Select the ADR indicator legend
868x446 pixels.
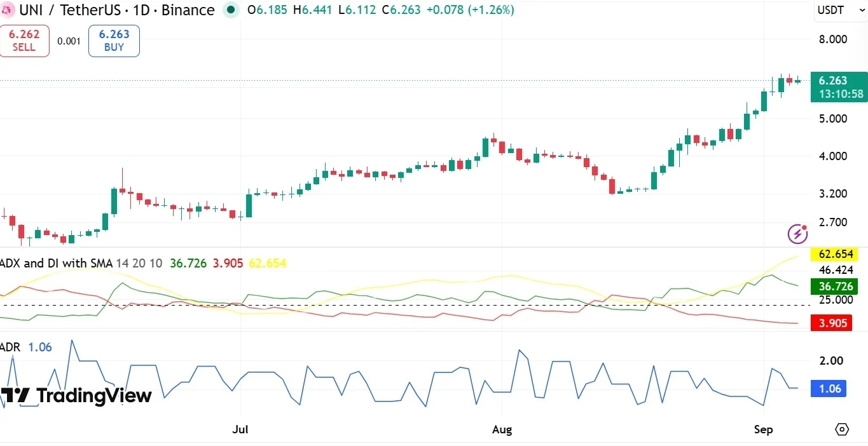pyautogui.click(x=11, y=347)
